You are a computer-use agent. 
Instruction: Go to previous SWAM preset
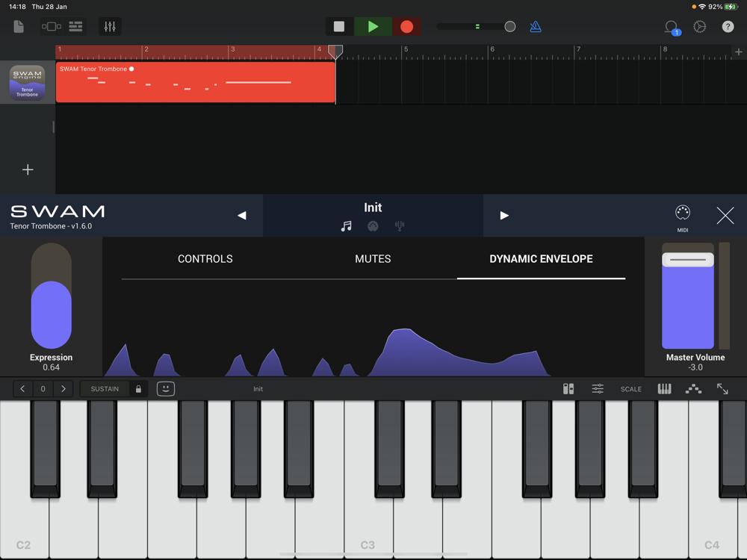[x=241, y=216]
